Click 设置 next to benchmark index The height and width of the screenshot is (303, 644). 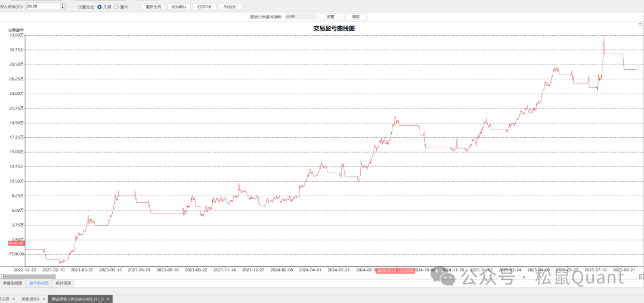[x=330, y=17]
